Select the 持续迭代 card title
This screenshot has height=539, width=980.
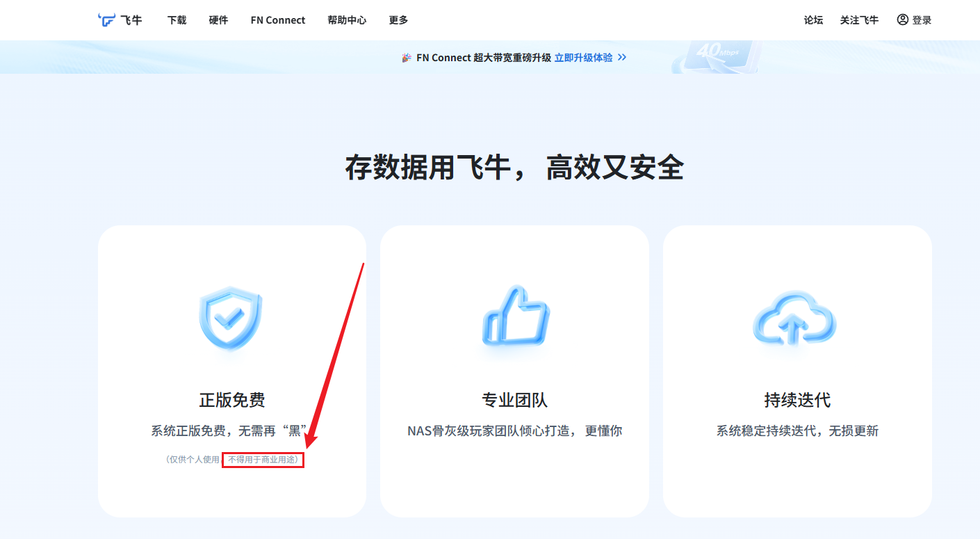tap(797, 400)
